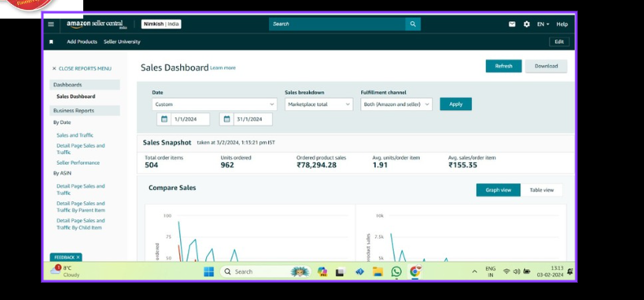This screenshot has height=300, width=644.
Task: Close the feedback tab with X
Action: pos(78,258)
